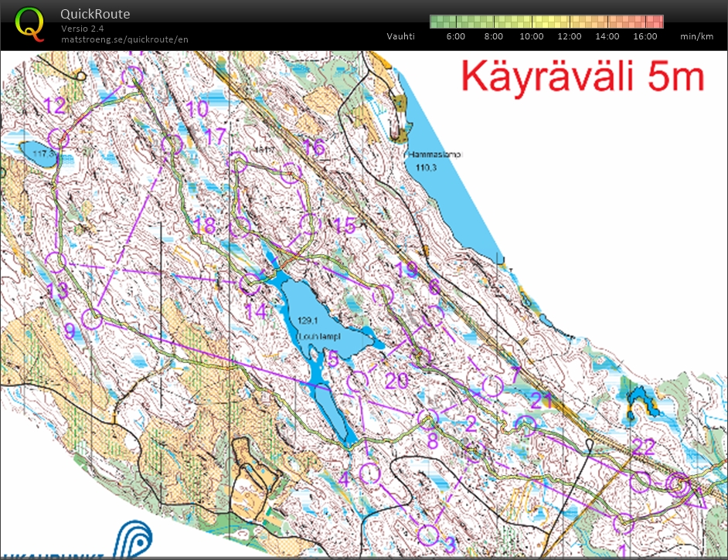The width and height of the screenshot is (728, 560).
Task: Click the Hammaslampi 110.3 lake label
Action: click(434, 160)
